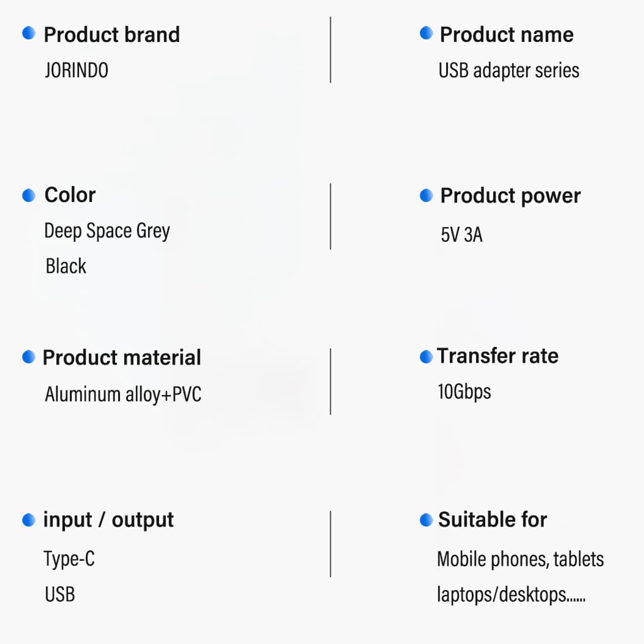Select the 5V 3A power value
The image size is (644, 644).
pos(461,235)
